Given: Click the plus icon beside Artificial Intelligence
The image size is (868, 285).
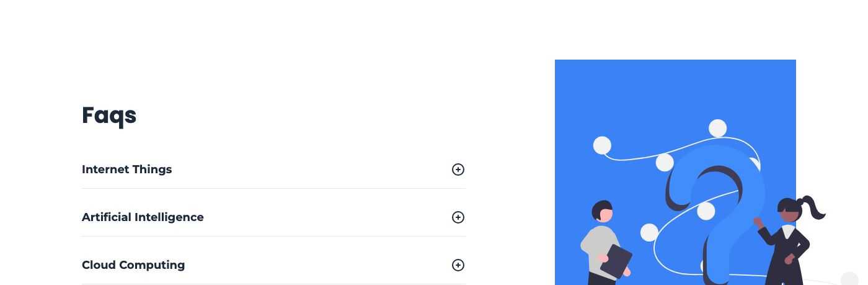Looking at the screenshot, I should pos(458,217).
